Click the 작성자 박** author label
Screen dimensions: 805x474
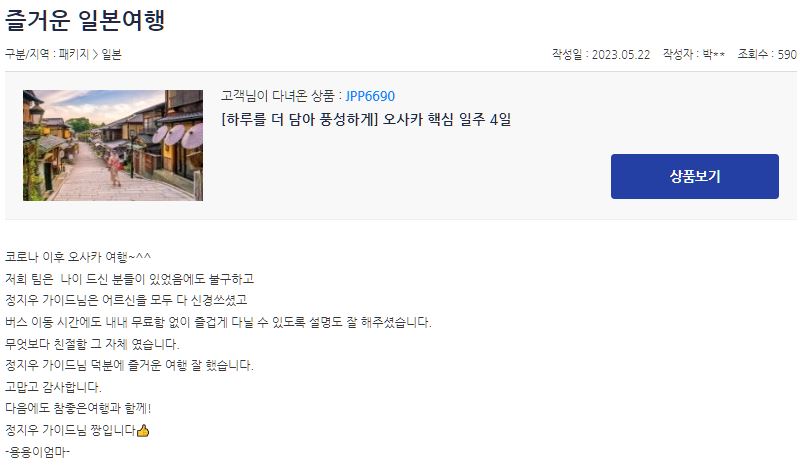pos(694,54)
